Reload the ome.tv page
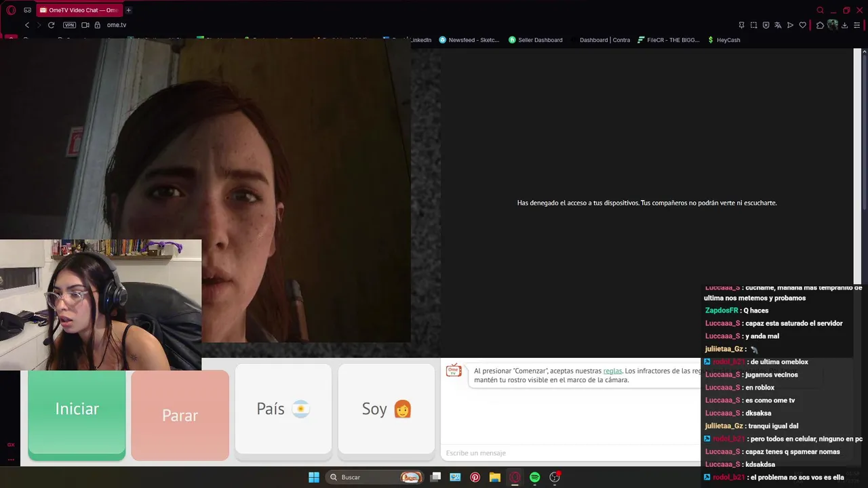Screen dimensions: 868x488 pyautogui.click(x=51, y=25)
